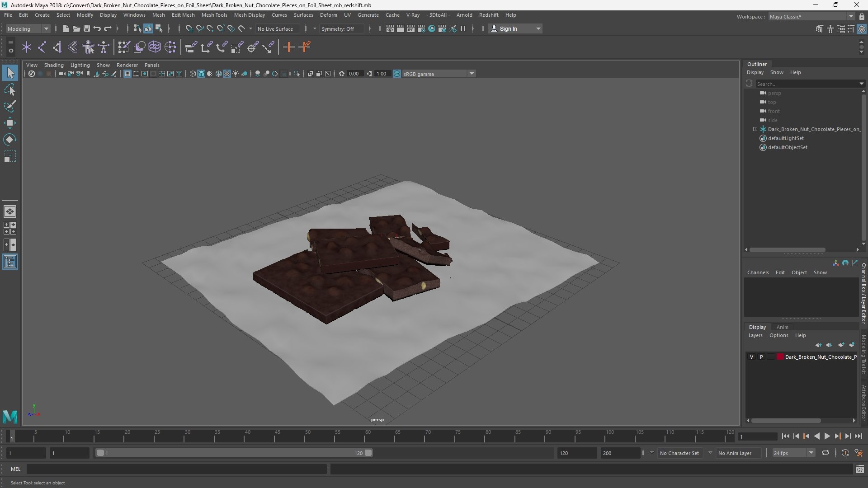Open the 24 fps dropdown
Viewport: 868px width, 488px height.
coord(793,453)
